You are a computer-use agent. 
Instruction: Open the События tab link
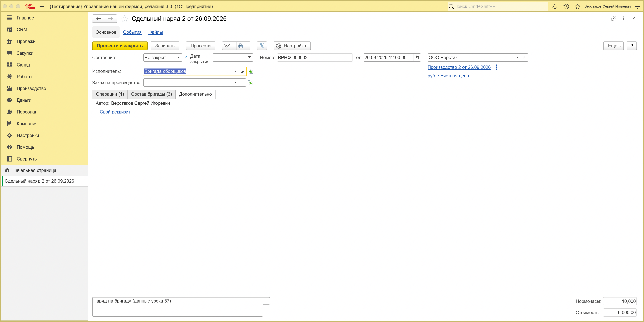132,32
